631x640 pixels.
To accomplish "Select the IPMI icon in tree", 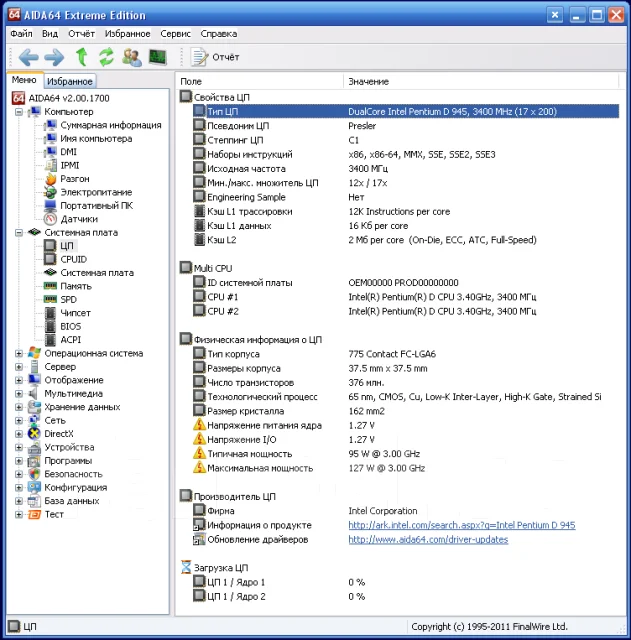I will (x=51, y=165).
